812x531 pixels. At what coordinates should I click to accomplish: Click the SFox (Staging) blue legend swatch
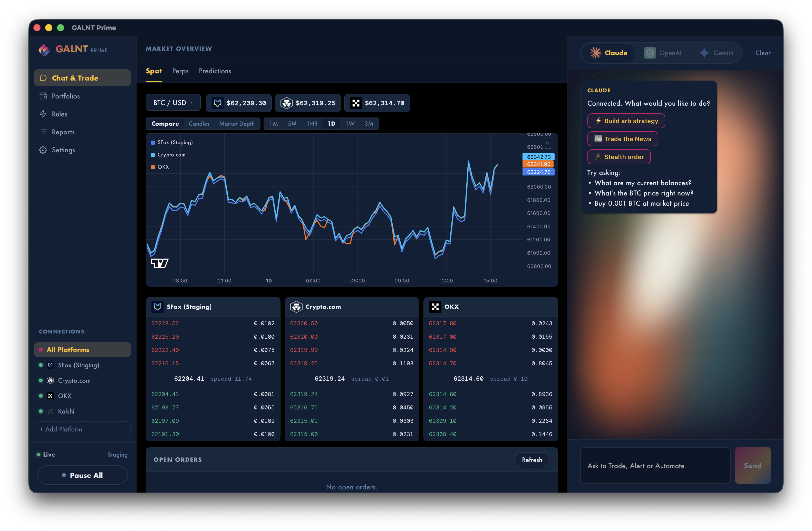click(153, 143)
